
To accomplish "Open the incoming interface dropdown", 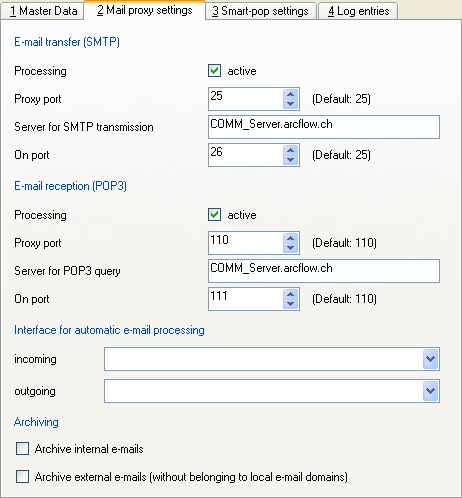I will 430,359.
